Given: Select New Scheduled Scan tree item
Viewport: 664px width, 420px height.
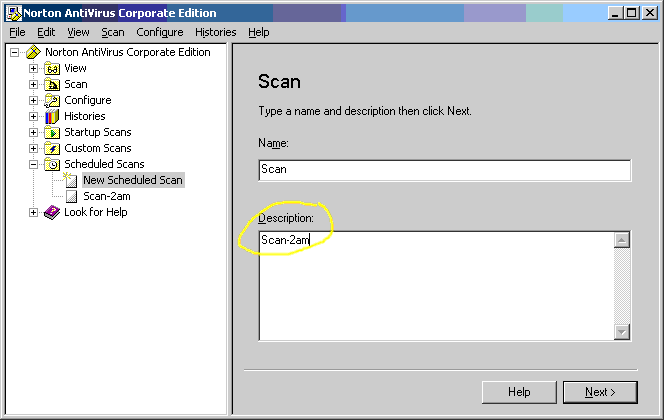Looking at the screenshot, I should (x=133, y=180).
